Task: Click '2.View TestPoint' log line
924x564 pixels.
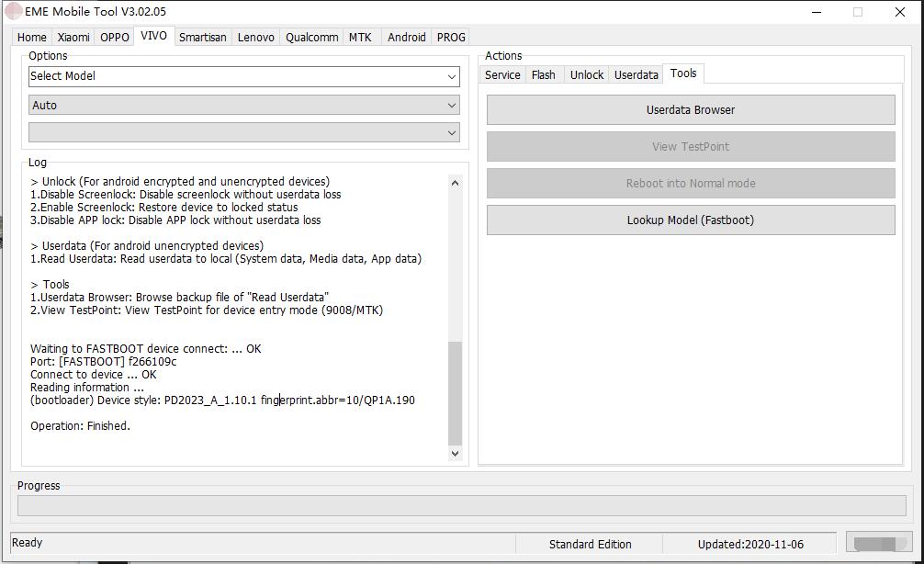Action: coord(207,310)
